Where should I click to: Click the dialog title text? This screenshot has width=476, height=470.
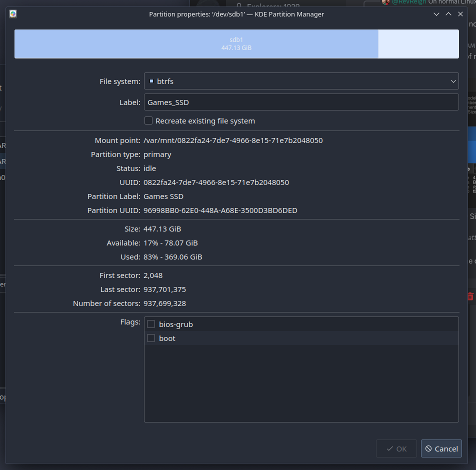pos(236,14)
